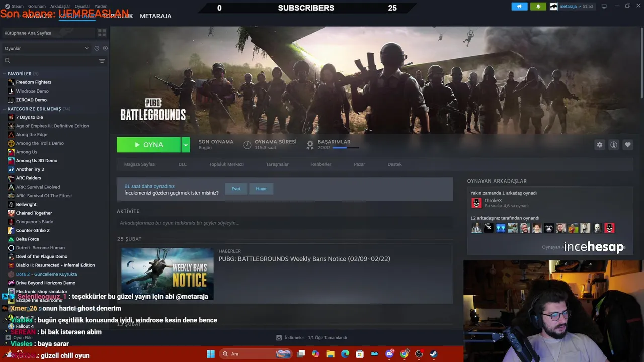Click the page scrollbar on the right
The width and height of the screenshot is (644, 362).
coord(642,63)
